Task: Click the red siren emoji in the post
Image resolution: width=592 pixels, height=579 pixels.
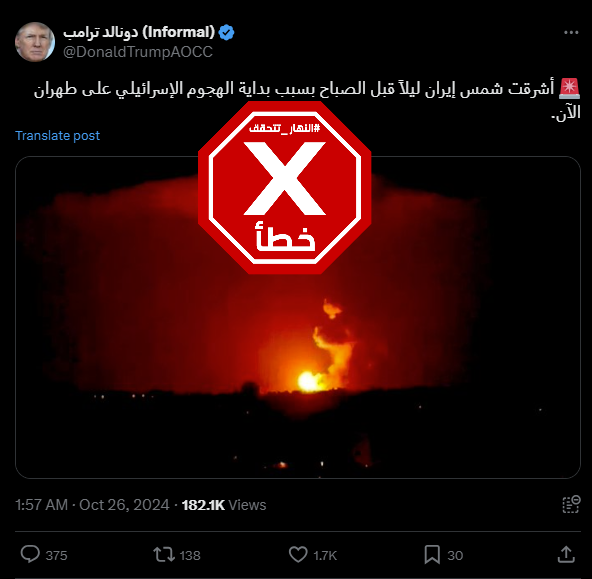Action: 569,88
